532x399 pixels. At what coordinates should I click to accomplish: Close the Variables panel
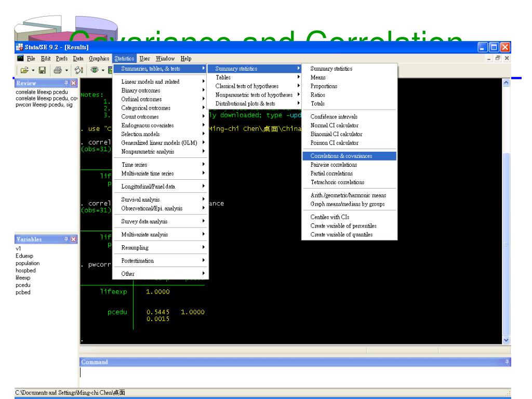coord(74,239)
